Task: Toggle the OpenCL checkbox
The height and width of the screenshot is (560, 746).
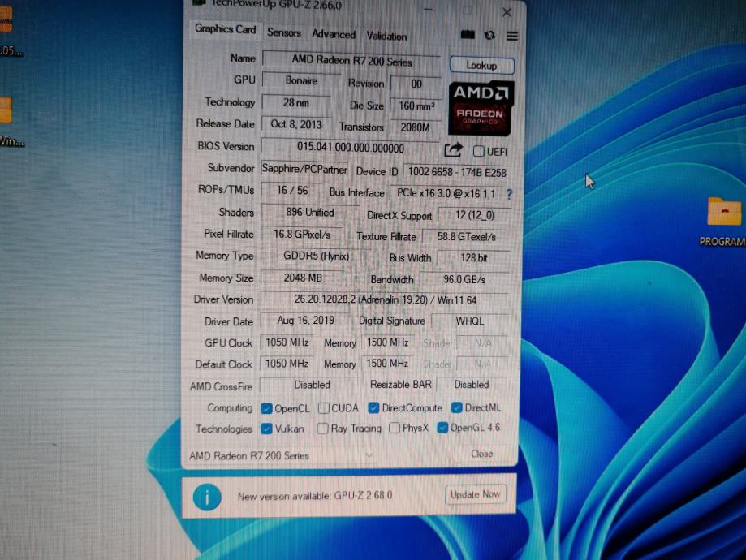Action: point(266,408)
